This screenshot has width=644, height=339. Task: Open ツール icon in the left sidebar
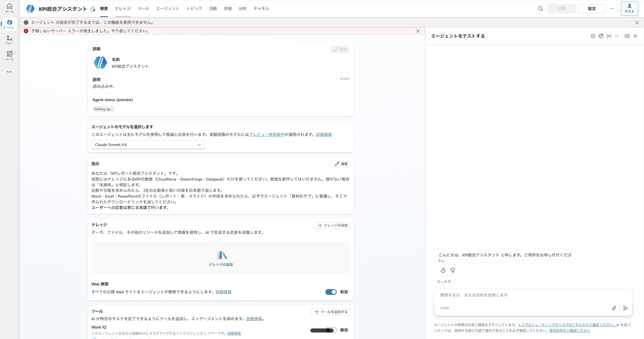[9, 56]
